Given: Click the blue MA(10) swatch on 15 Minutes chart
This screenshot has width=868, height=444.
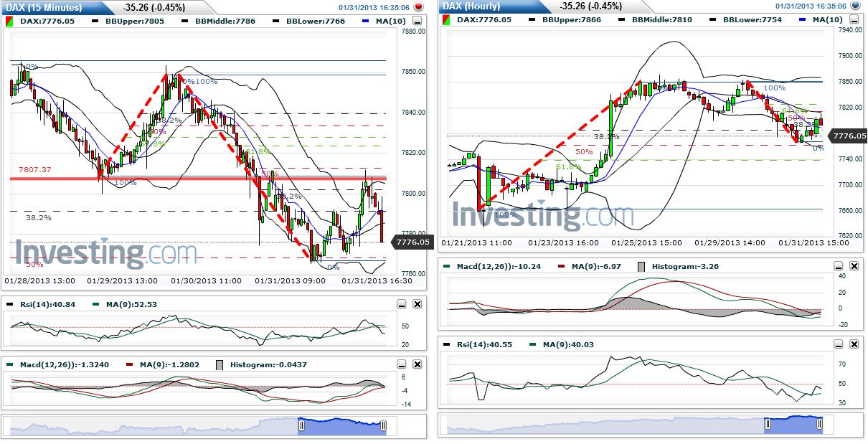Looking at the screenshot, I should (x=365, y=21).
